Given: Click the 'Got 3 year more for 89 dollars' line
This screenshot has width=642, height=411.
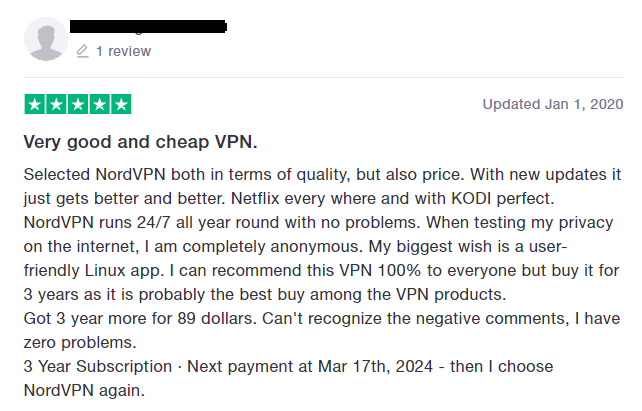Looking at the screenshot, I should [140, 318].
